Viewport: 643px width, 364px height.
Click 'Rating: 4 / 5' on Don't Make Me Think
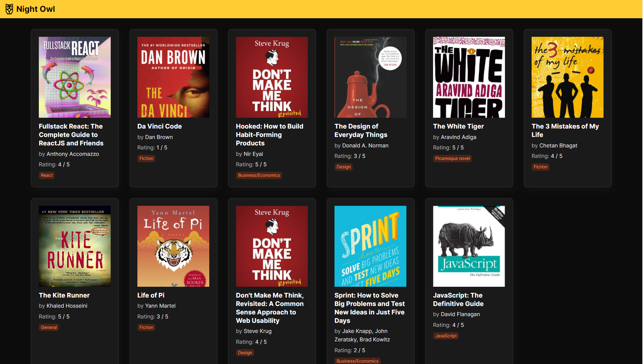[251, 342]
